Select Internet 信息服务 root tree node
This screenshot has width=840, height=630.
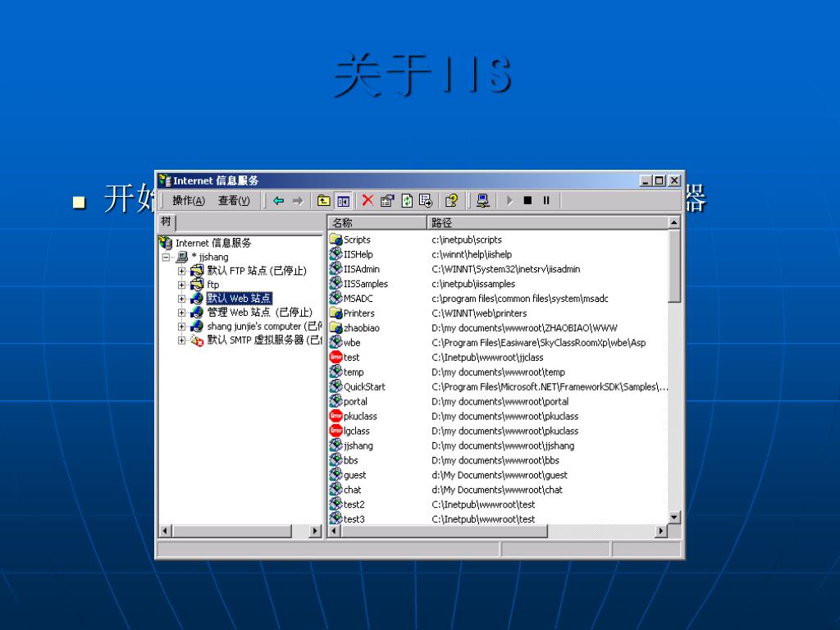coord(213,243)
